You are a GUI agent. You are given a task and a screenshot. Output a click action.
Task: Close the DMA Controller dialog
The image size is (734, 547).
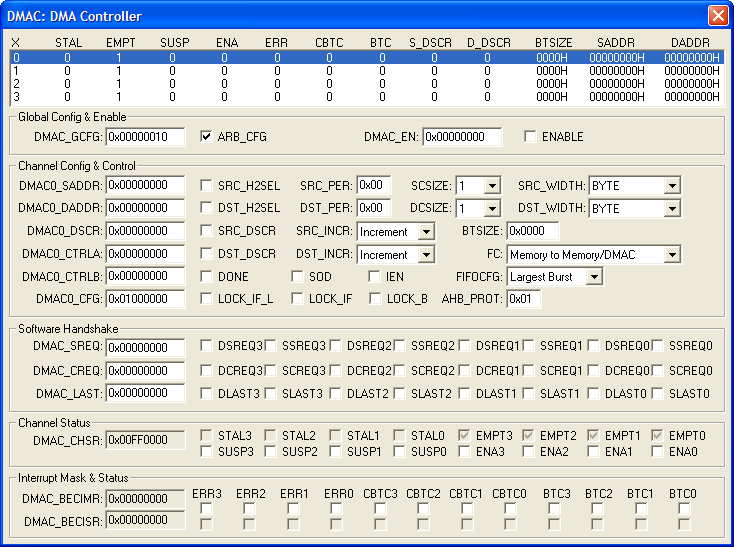tap(717, 16)
